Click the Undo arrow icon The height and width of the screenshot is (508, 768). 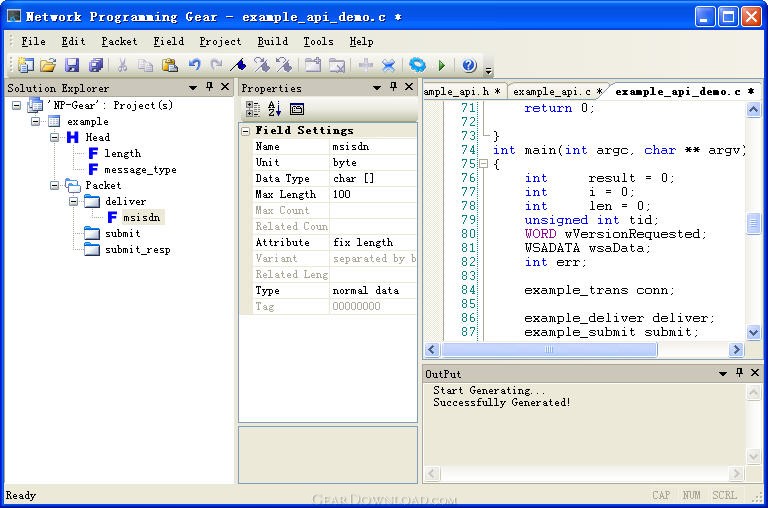194,65
